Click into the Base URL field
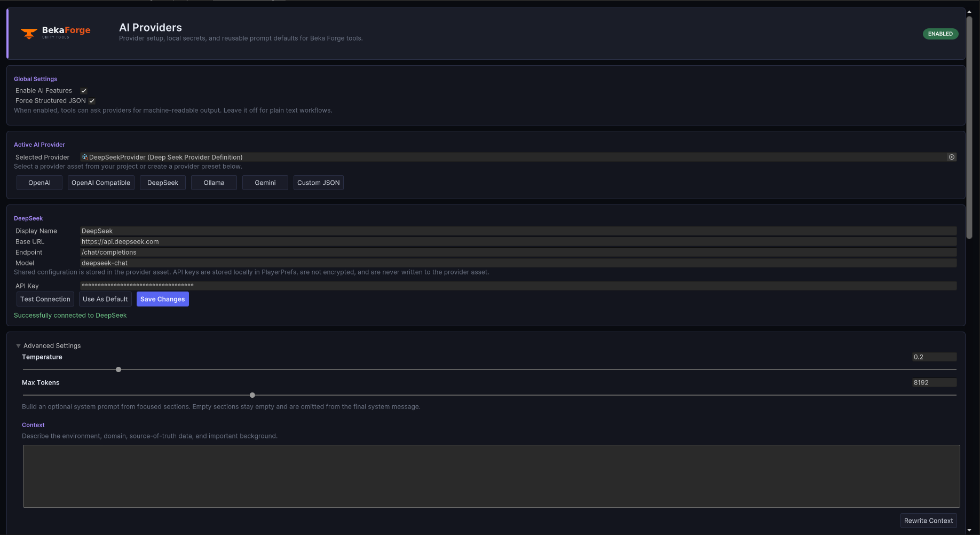Screen dimensions: 980x535 click(x=518, y=242)
